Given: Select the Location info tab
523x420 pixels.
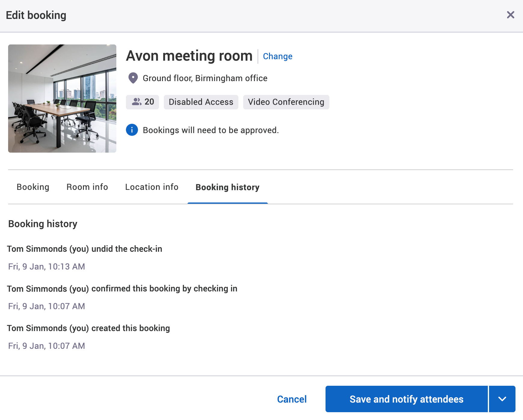Looking at the screenshot, I should 151,187.
